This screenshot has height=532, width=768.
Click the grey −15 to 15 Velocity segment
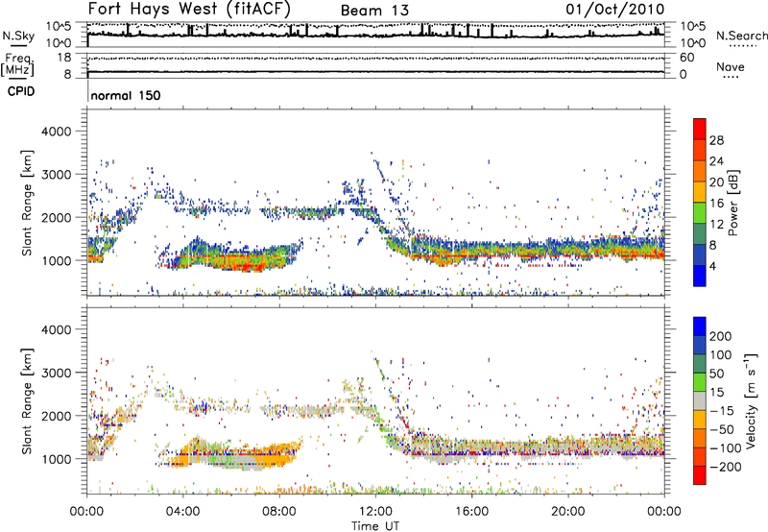click(700, 400)
